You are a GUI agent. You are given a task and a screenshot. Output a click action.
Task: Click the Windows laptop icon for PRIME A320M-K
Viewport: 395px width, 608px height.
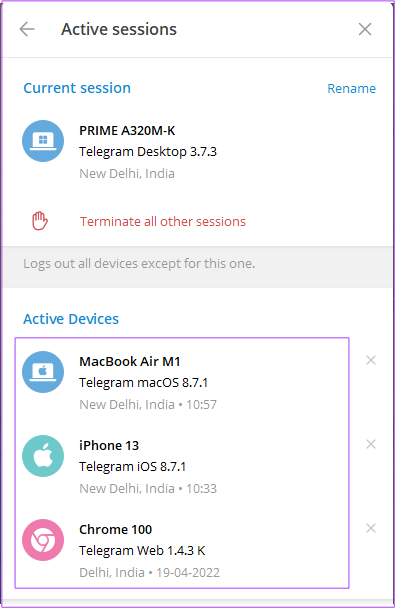point(43,141)
